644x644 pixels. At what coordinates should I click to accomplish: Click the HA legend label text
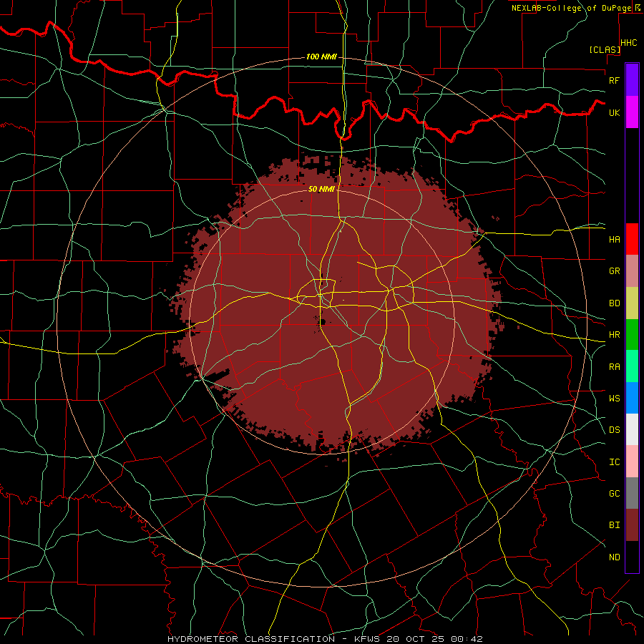pyautogui.click(x=614, y=239)
